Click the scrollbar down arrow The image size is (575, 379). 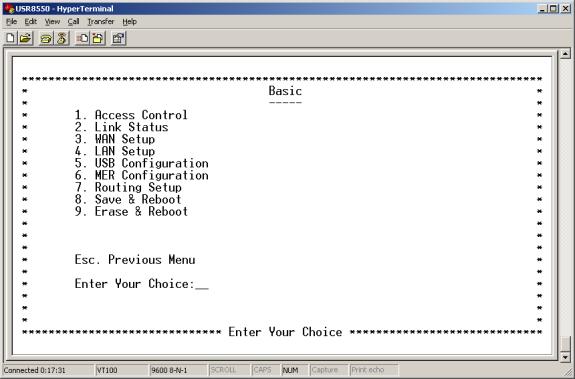point(565,357)
